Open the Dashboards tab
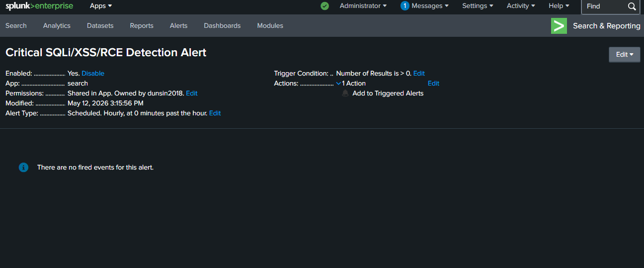The height and width of the screenshot is (268, 644). coord(222,26)
